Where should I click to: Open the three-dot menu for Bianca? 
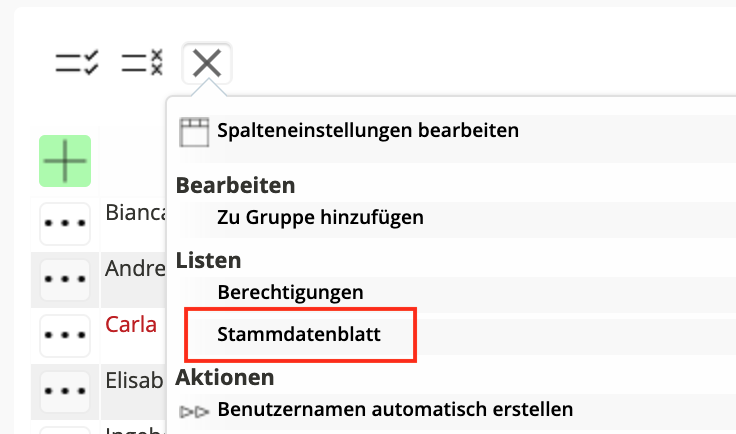click(x=65, y=224)
